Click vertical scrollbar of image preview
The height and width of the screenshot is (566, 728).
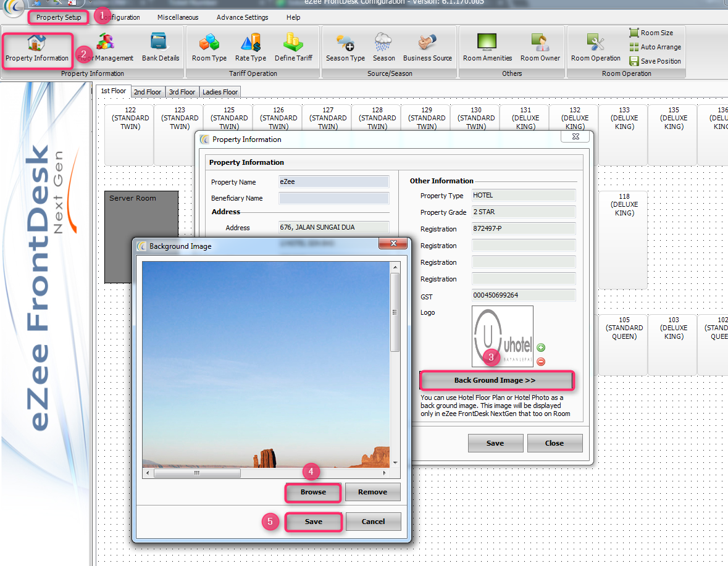pos(395,312)
